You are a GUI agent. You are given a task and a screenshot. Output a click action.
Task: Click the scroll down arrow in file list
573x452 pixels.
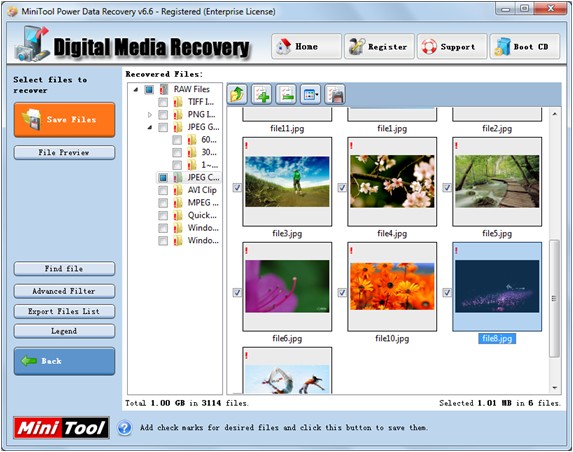[x=555, y=388]
